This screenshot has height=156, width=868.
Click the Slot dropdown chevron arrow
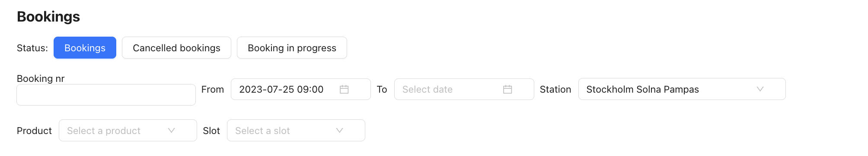(339, 131)
